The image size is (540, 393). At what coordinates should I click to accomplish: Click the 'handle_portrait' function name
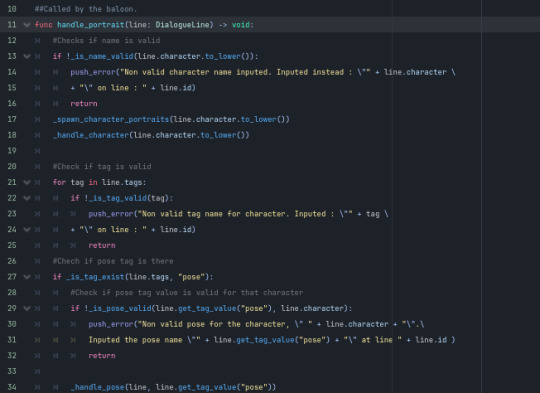[x=91, y=25]
